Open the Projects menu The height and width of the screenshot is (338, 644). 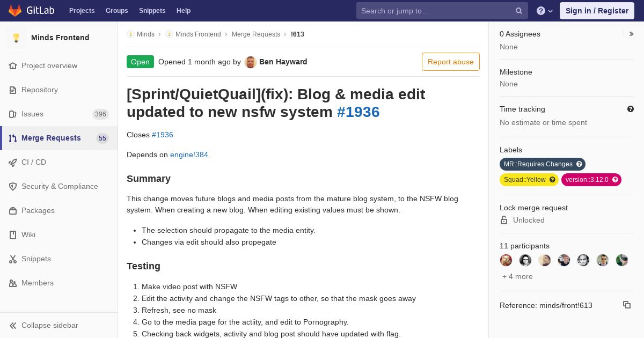tap(82, 11)
